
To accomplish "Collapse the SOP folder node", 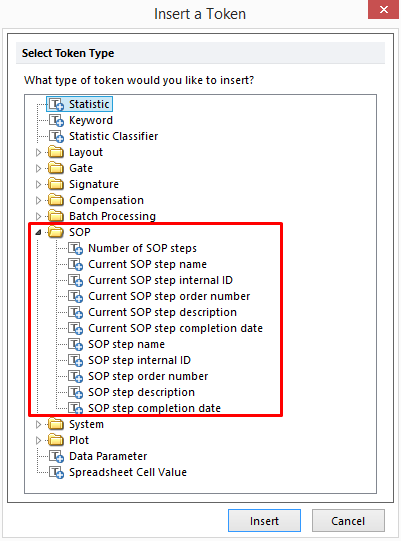I will [x=38, y=233].
